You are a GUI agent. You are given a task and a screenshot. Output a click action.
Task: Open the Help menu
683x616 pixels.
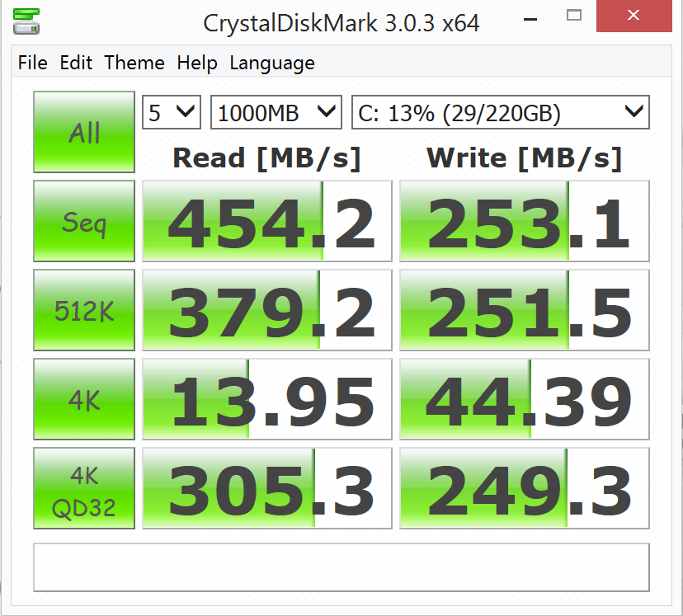coord(197,63)
